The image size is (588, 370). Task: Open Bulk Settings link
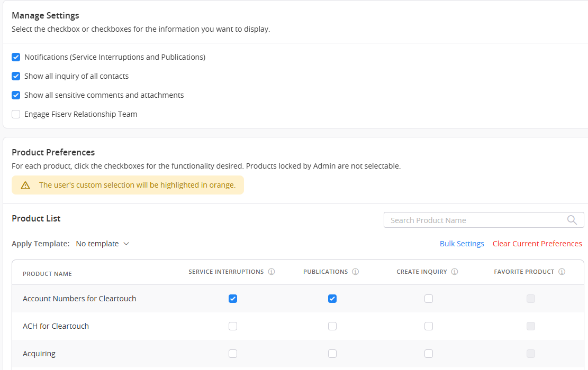(x=462, y=244)
